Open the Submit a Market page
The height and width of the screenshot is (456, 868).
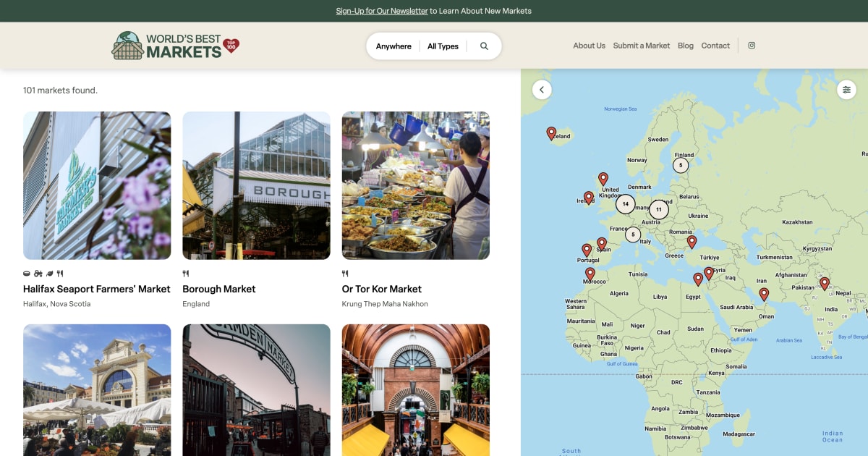[x=641, y=45]
